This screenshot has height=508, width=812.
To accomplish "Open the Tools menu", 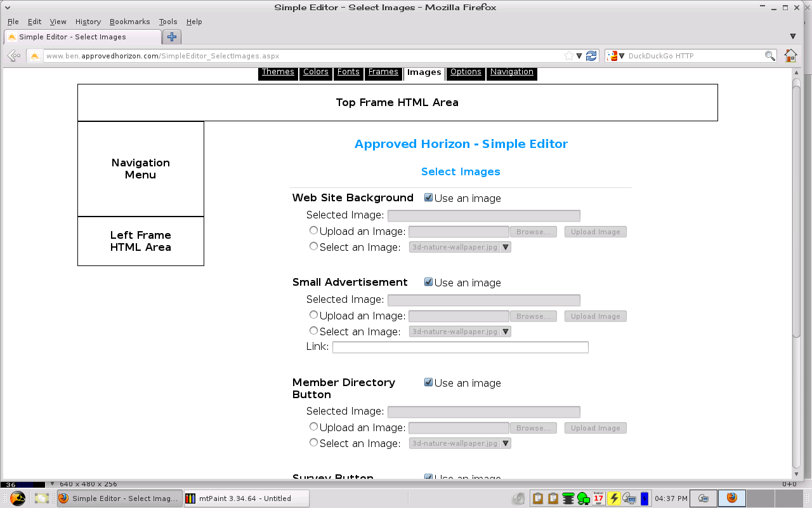I will [168, 22].
